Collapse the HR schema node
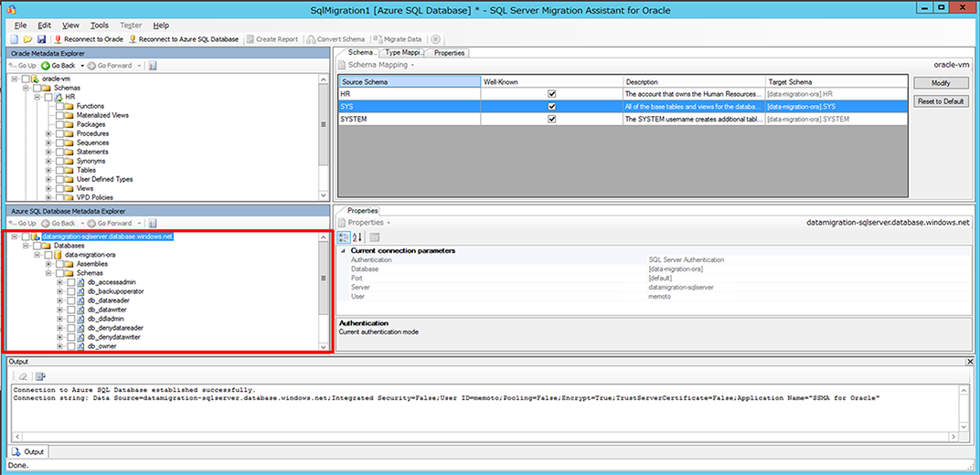 tap(37, 97)
